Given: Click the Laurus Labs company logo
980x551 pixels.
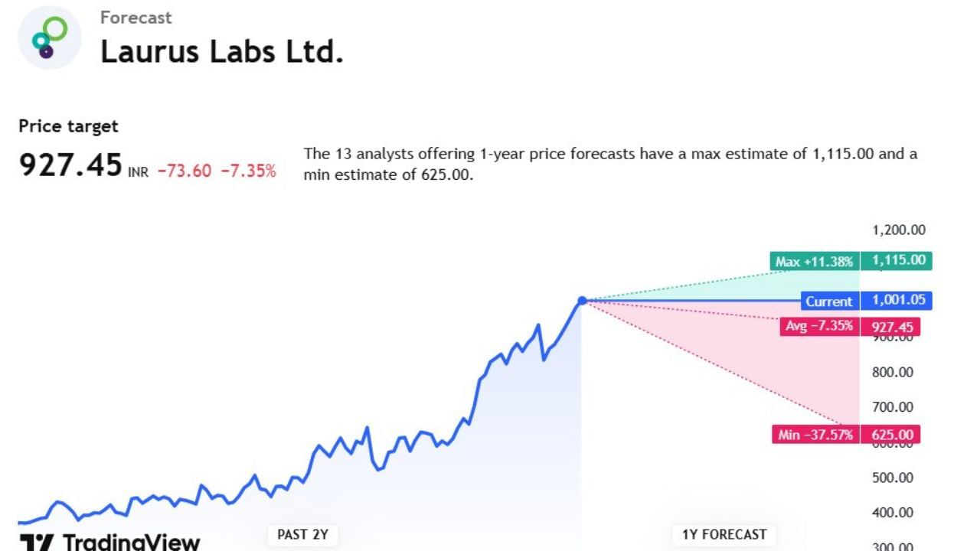Looking at the screenshot, I should tap(50, 37).
